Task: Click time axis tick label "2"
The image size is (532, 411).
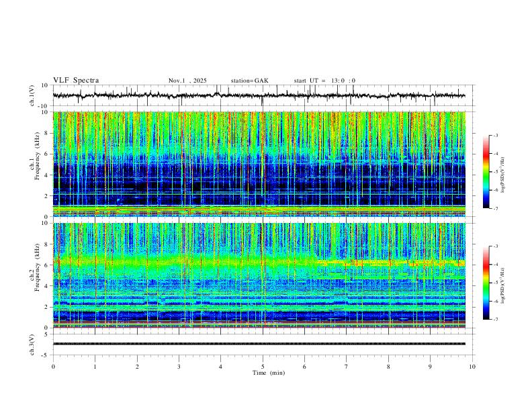Action: 137,367
